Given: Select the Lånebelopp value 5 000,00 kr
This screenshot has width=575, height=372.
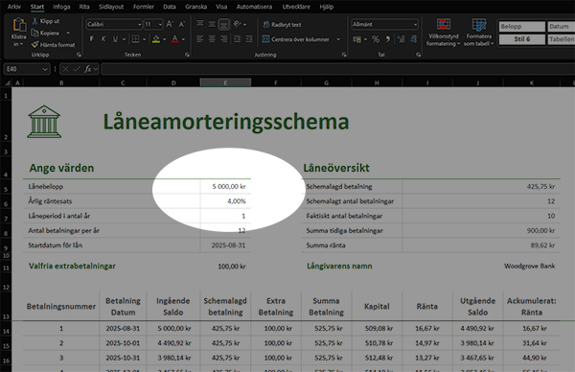Looking at the screenshot, I should pos(226,186).
